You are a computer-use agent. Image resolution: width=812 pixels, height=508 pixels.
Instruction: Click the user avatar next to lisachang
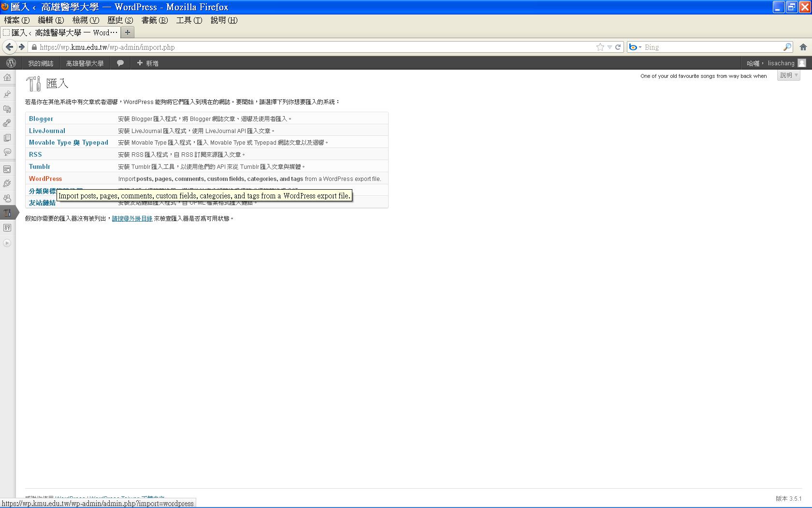click(802, 63)
